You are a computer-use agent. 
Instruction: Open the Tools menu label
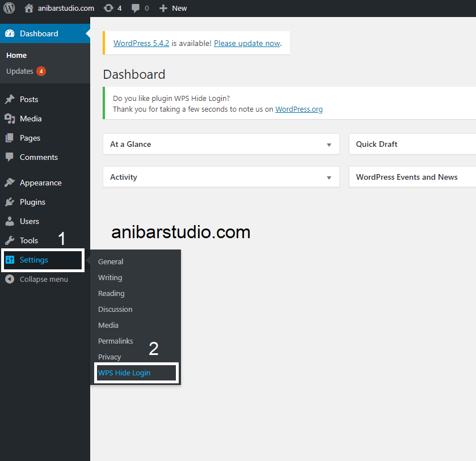coord(29,240)
